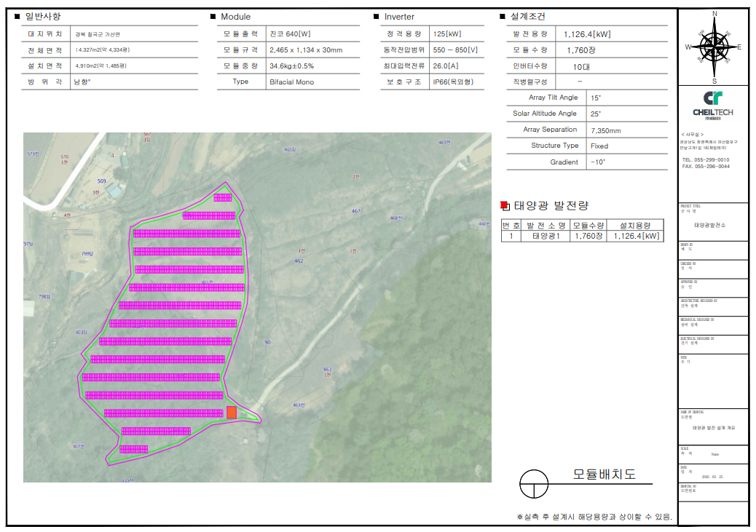Click the TEL 055-299-0010 phone number

tap(705, 159)
